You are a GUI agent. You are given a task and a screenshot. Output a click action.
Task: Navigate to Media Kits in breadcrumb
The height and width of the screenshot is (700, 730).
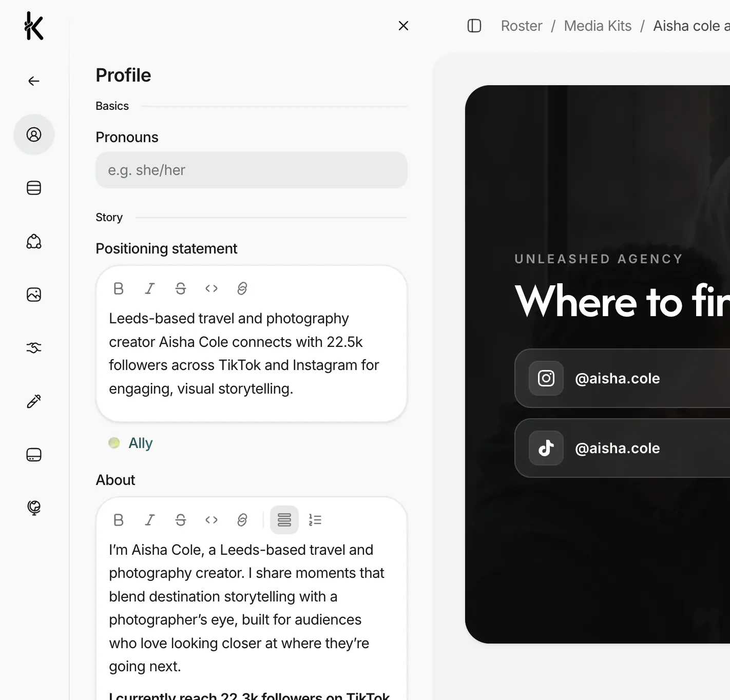coord(598,26)
